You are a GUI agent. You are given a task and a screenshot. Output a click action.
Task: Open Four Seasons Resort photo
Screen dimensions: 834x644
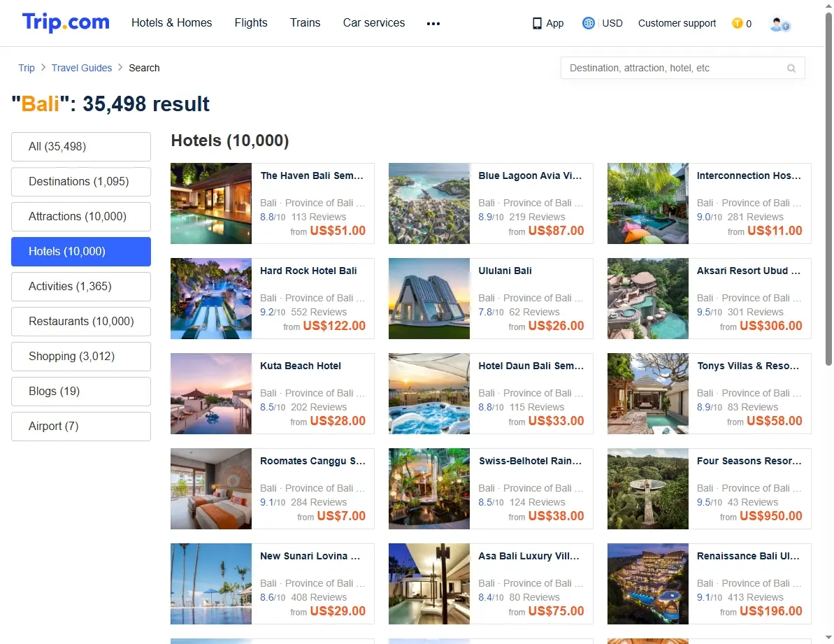pyautogui.click(x=648, y=489)
